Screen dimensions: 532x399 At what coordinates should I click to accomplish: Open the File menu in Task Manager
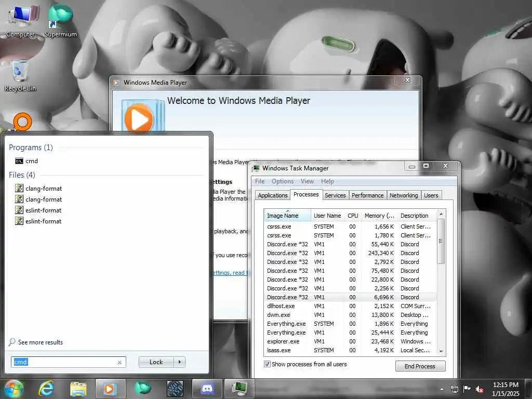[x=260, y=181]
